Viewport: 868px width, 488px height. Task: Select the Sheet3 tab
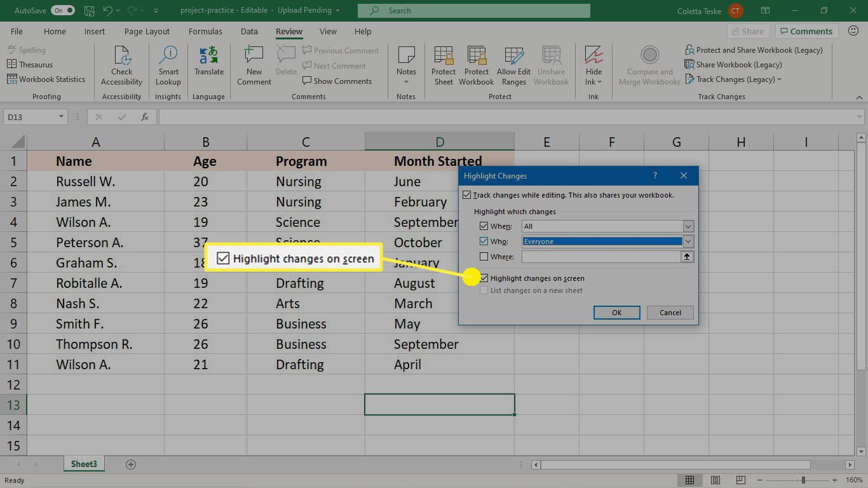[x=84, y=464]
